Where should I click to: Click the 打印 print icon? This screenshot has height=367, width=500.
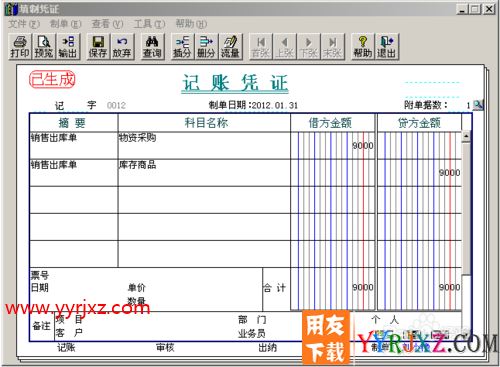pyautogui.click(x=20, y=47)
